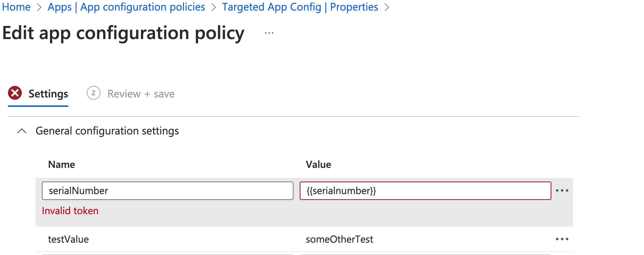Click the Invalid token error message

pos(70,211)
